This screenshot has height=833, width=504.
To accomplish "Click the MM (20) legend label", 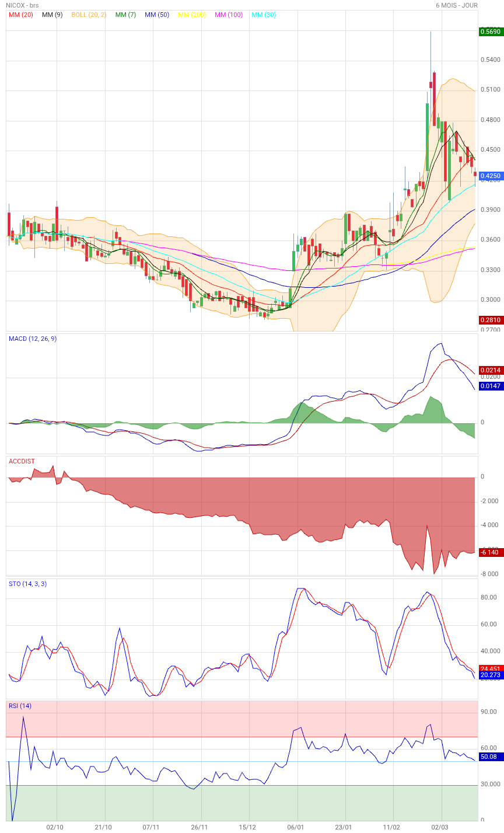I will click(x=20, y=15).
